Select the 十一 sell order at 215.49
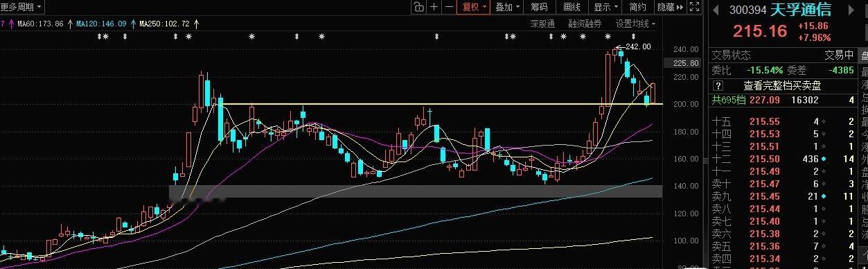The width and height of the screenshot is (868, 269). pyautogui.click(x=783, y=171)
